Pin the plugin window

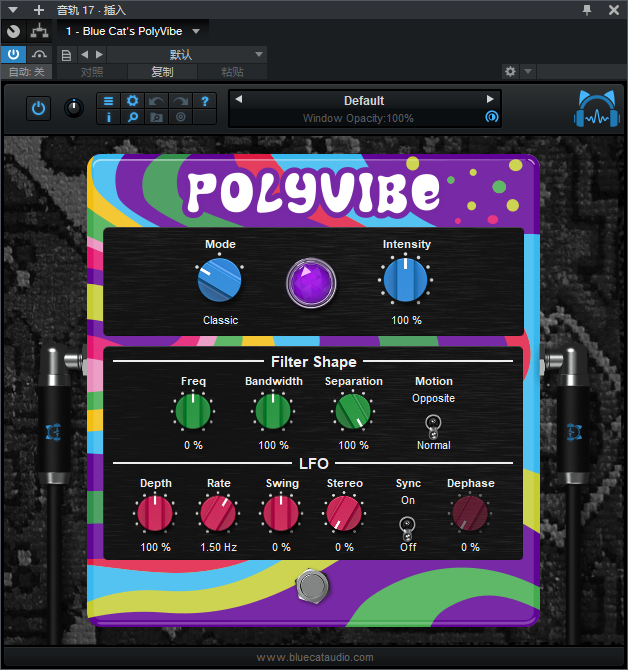coord(587,9)
